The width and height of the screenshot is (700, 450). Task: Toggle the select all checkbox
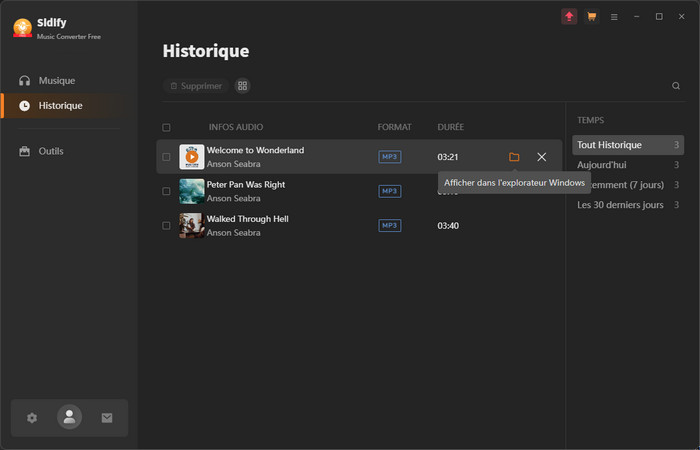coord(166,128)
